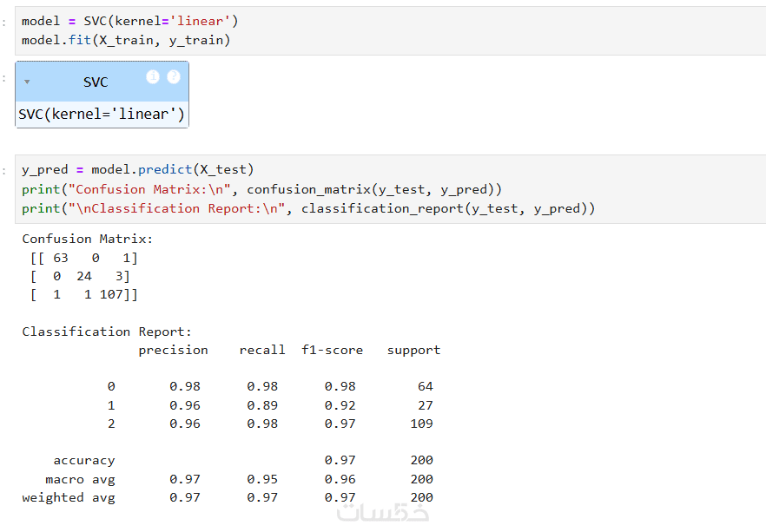The width and height of the screenshot is (766, 532).
Task: Collapse the SVC estimator arrow
Action: (x=28, y=82)
